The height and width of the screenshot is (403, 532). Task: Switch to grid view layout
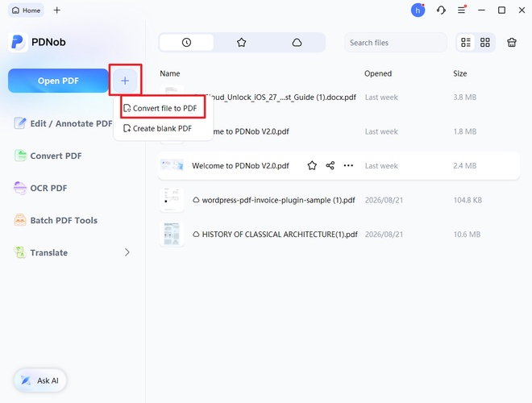click(x=484, y=43)
